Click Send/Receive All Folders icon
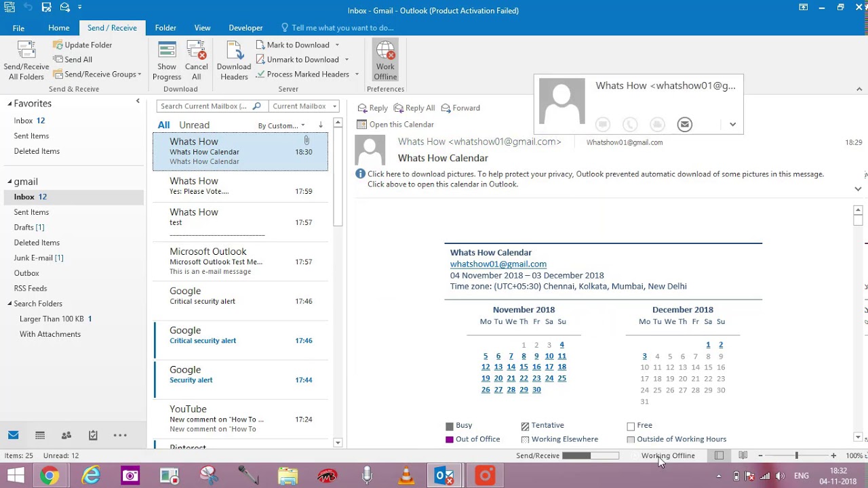868x488 pixels. point(26,50)
